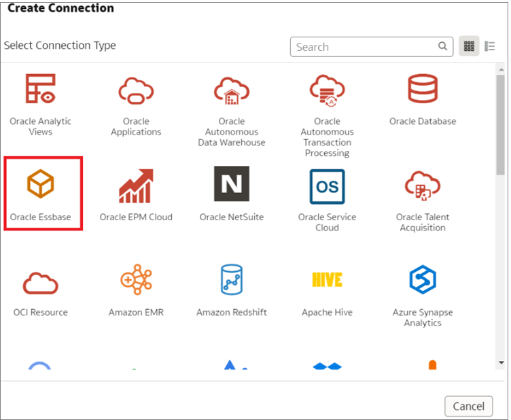The width and height of the screenshot is (511, 420).
Task: Select the Oracle Service Cloud OS icon
Action: [x=328, y=186]
